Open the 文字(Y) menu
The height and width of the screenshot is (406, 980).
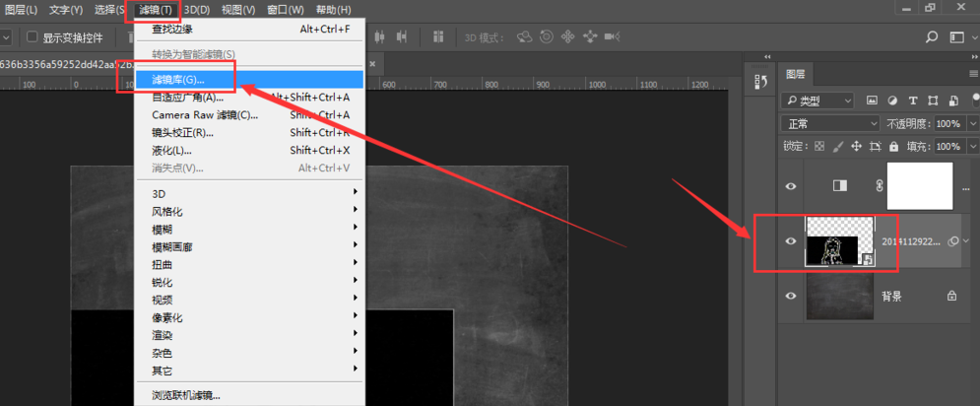coord(66,10)
